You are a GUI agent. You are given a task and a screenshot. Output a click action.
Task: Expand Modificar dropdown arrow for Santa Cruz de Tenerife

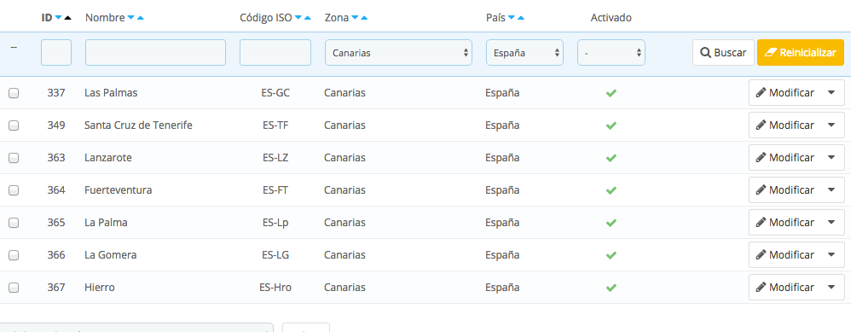coord(831,125)
